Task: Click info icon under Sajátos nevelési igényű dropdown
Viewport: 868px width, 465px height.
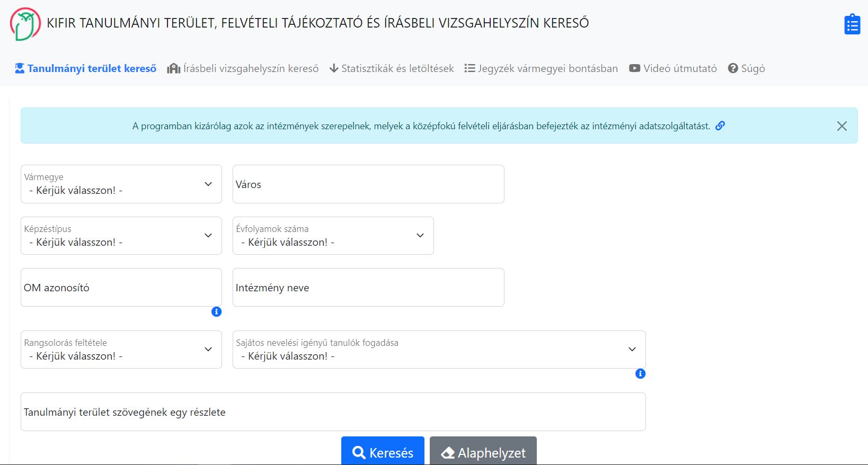Action: coord(640,374)
